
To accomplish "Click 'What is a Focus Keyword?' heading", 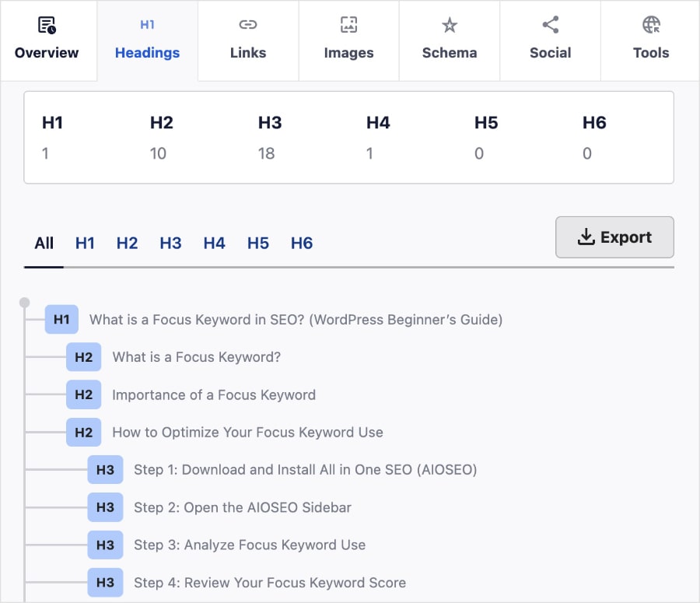I will click(x=196, y=357).
